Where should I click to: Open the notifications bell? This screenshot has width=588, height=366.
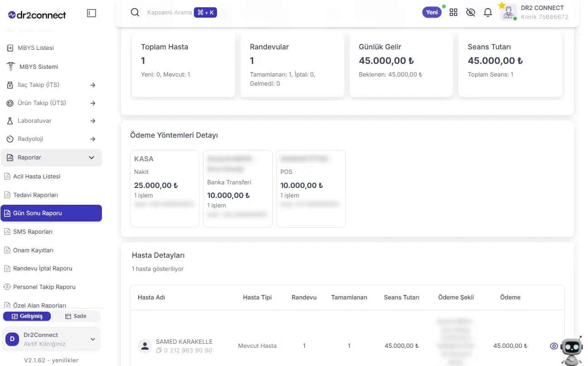[x=488, y=13]
